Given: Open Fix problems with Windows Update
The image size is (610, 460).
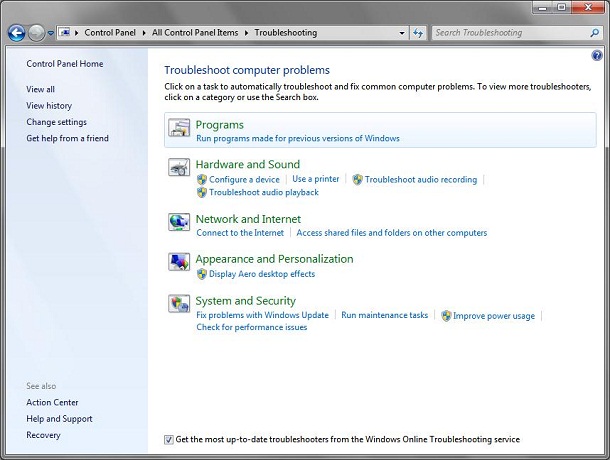Looking at the screenshot, I should tap(263, 315).
